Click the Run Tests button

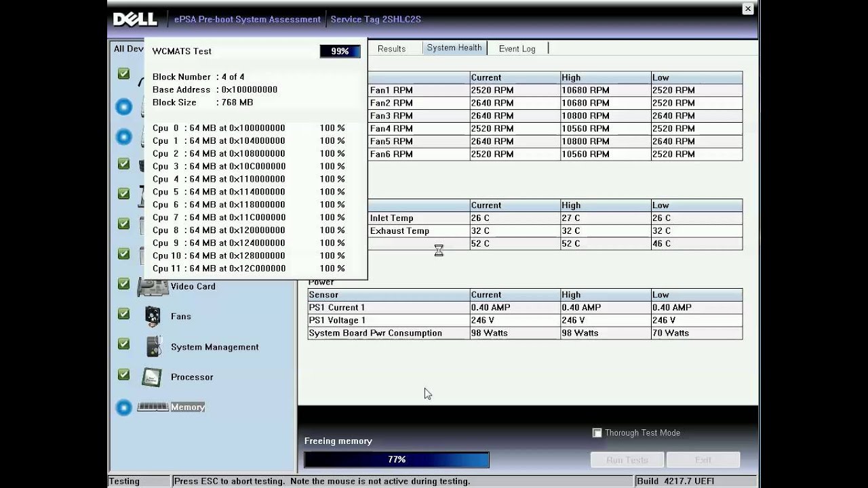pyautogui.click(x=627, y=460)
